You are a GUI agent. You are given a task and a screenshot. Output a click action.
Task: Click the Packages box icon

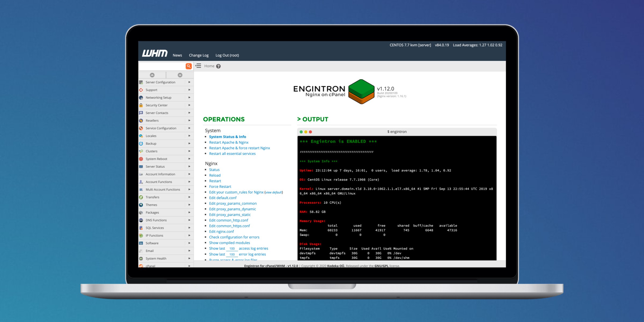point(141,213)
